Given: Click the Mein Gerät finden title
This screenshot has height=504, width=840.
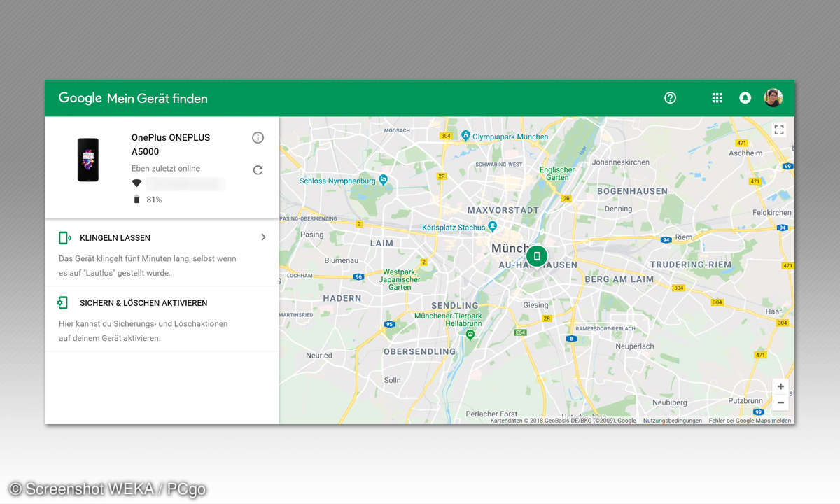Looking at the screenshot, I should [x=157, y=99].
